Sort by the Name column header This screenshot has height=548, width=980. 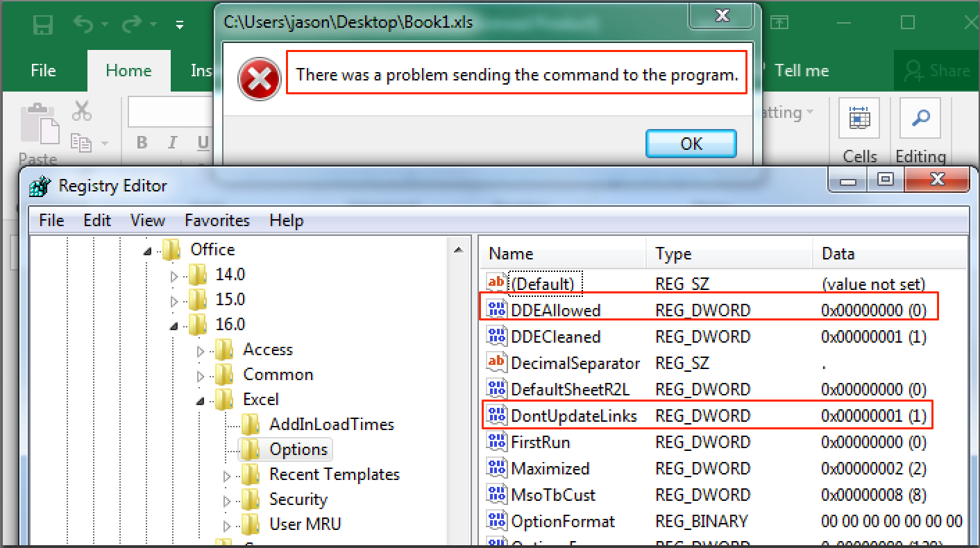click(x=563, y=254)
